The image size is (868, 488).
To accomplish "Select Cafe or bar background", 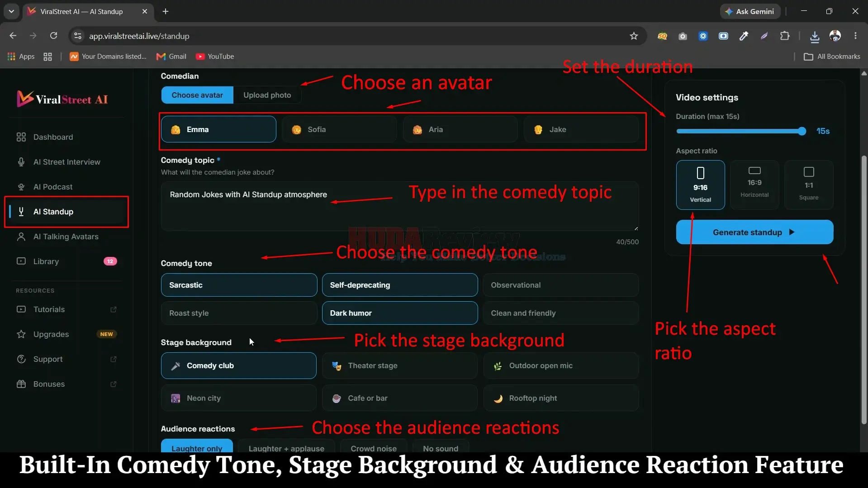I will [x=400, y=398].
